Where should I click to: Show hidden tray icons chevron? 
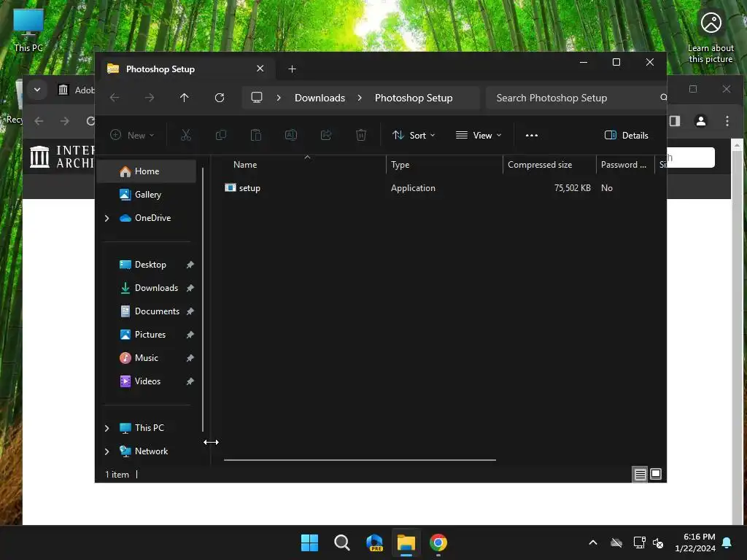593,542
